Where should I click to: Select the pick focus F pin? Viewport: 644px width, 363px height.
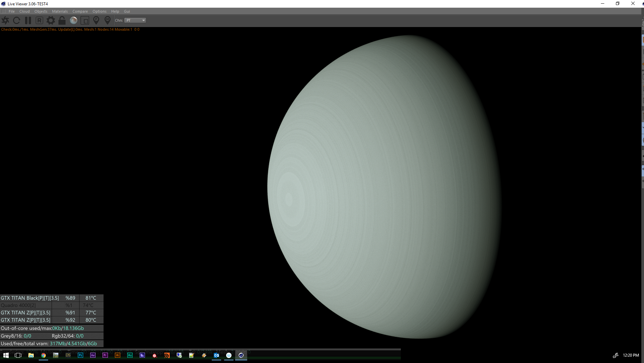(96, 20)
